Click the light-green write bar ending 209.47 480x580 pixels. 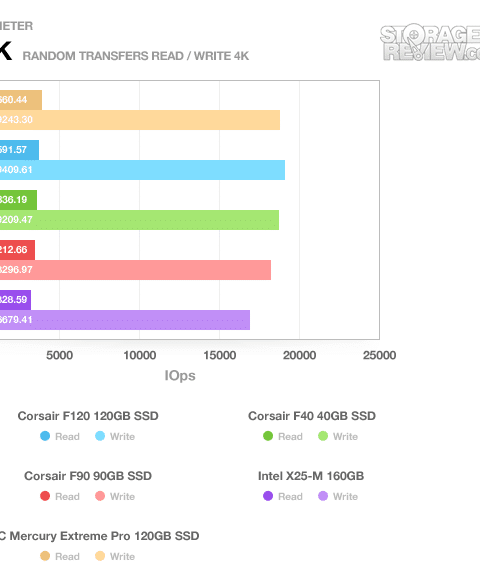(x=139, y=220)
